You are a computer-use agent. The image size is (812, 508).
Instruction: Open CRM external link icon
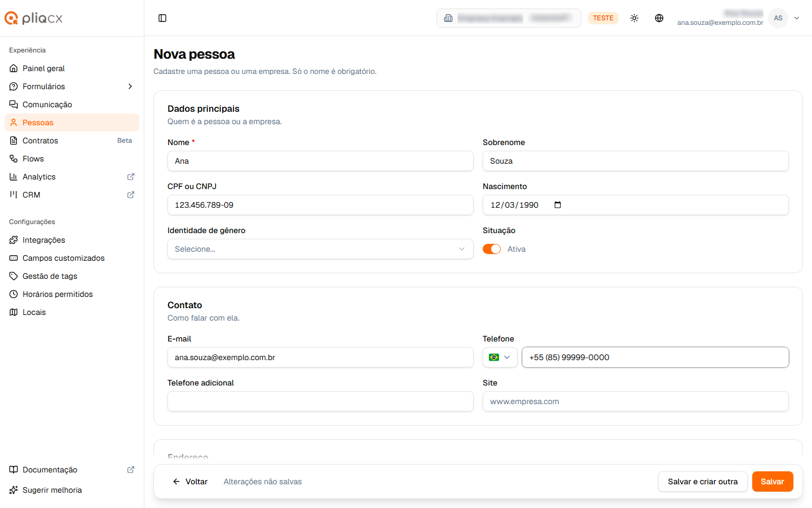(131, 195)
